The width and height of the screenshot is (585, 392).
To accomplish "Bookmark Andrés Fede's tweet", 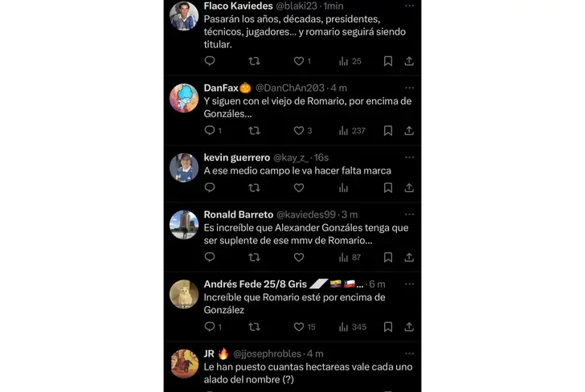I will pyautogui.click(x=388, y=327).
